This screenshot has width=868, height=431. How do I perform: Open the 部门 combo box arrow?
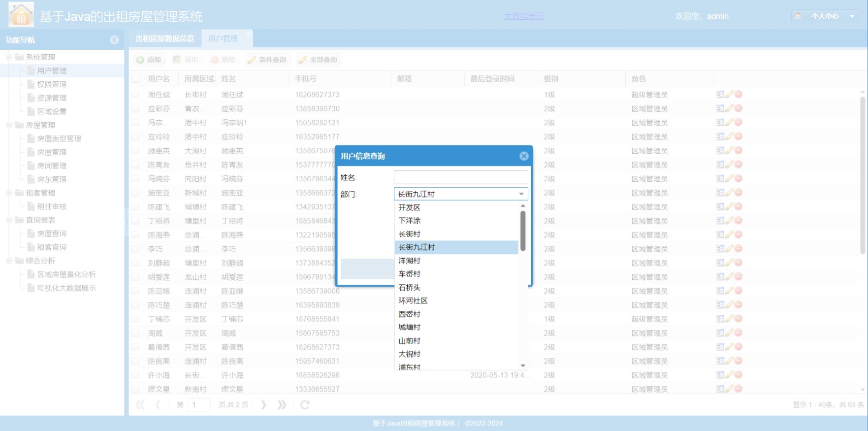point(521,194)
